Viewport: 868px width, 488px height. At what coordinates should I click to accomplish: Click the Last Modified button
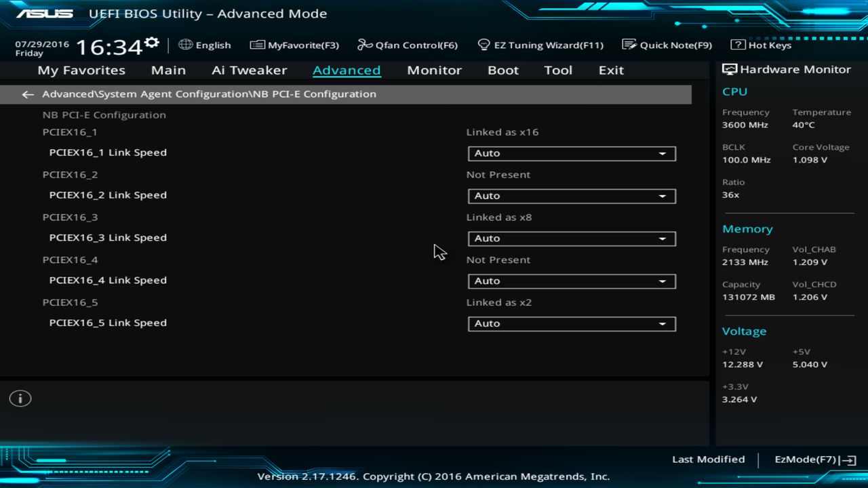coord(708,459)
